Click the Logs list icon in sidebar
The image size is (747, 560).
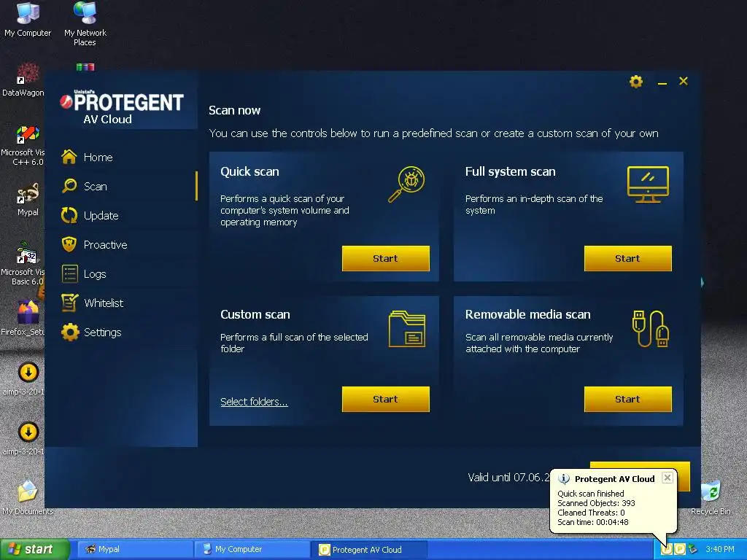[69, 274]
